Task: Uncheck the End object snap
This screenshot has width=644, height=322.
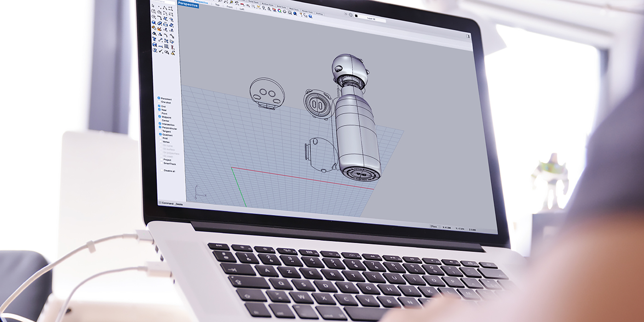Action: click(x=159, y=106)
